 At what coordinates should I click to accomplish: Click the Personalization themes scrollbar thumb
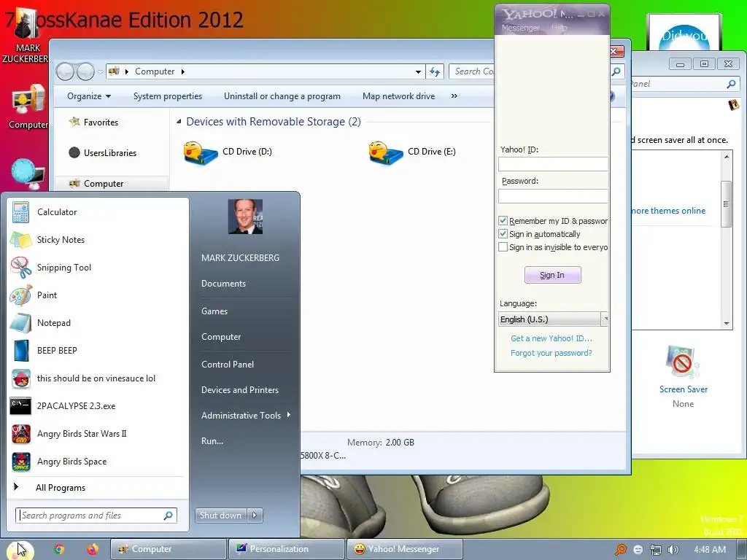(726, 204)
